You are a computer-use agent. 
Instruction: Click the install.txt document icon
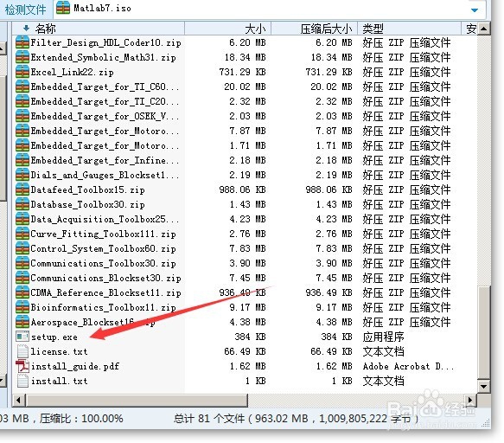22,381
